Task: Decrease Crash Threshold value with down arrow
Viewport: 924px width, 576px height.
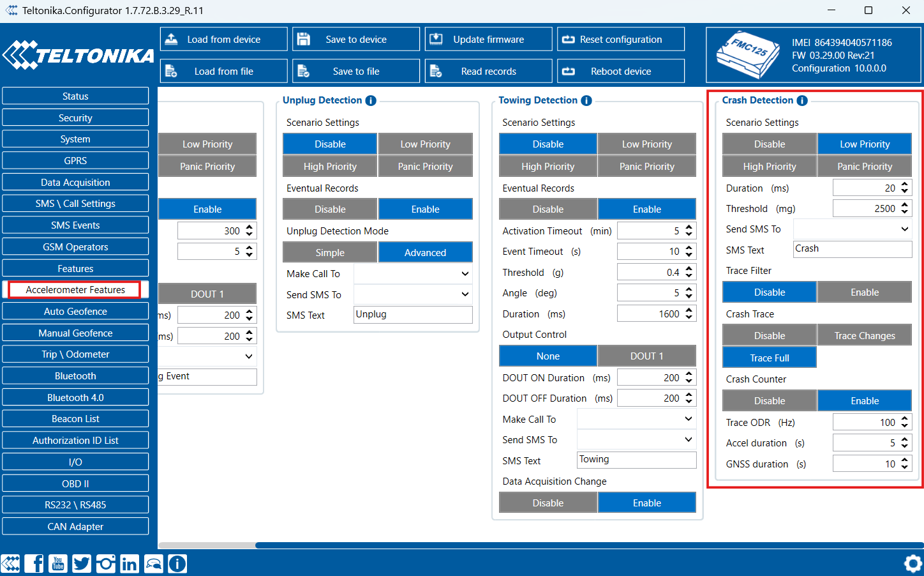Action: click(905, 212)
